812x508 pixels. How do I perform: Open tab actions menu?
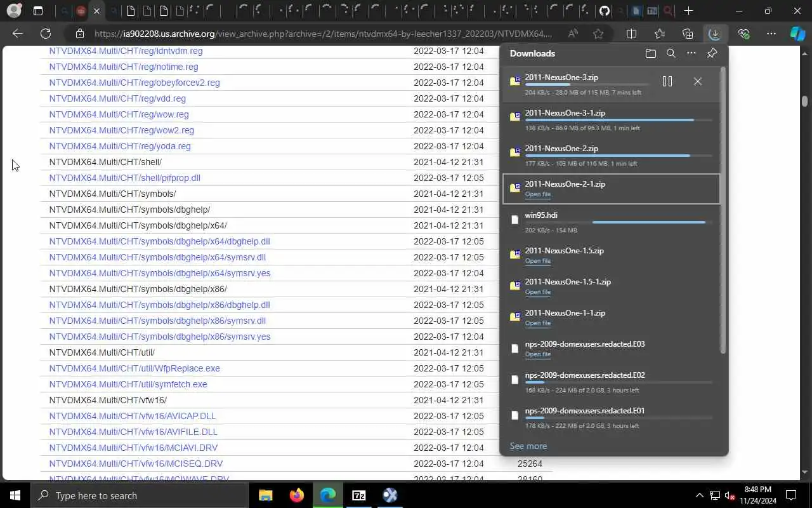[x=38, y=11]
